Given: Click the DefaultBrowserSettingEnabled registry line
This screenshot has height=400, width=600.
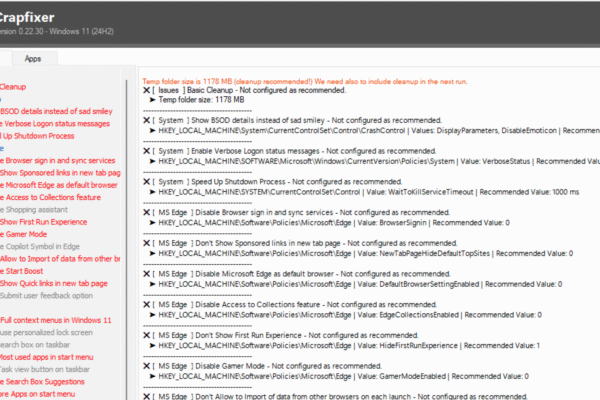Looking at the screenshot, I should (x=356, y=284).
